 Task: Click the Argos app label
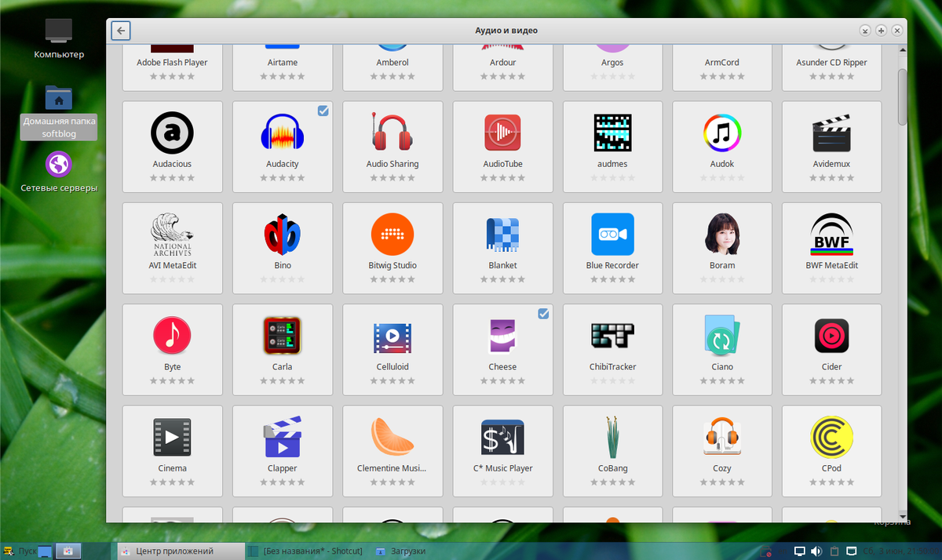[612, 63]
